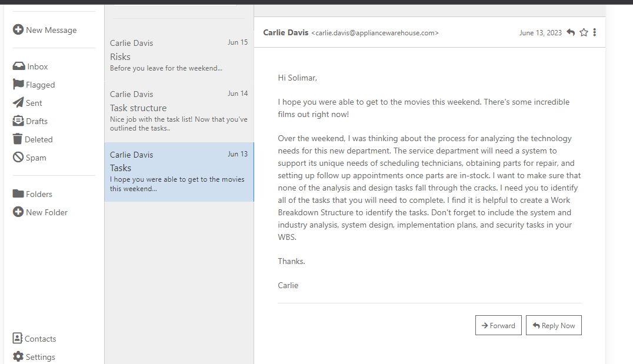Click the Forward button

click(498, 325)
